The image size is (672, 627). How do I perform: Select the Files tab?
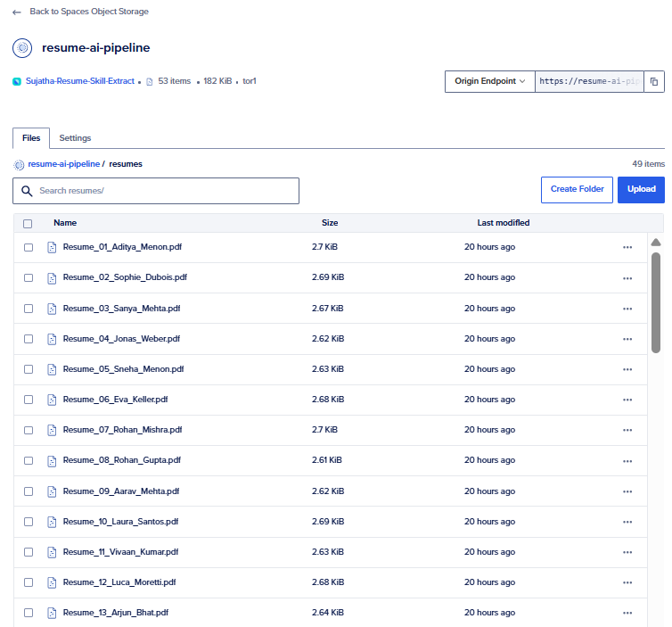point(31,138)
